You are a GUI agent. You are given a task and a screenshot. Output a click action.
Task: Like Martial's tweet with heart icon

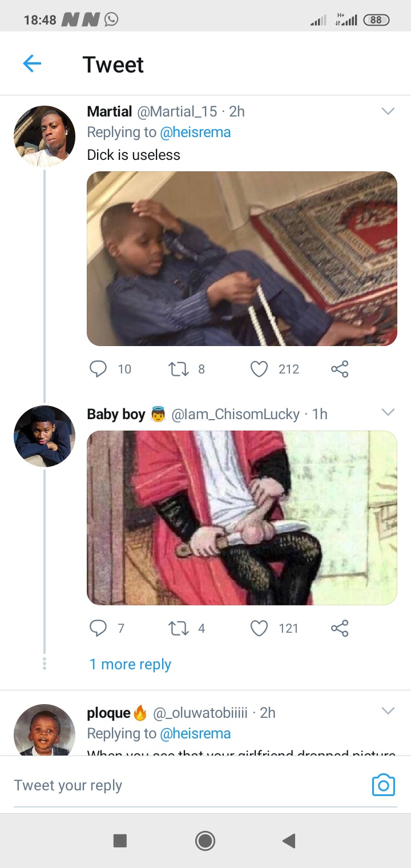click(259, 369)
